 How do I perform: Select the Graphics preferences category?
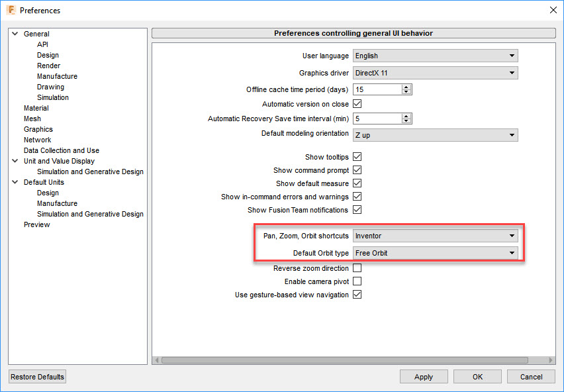point(38,129)
